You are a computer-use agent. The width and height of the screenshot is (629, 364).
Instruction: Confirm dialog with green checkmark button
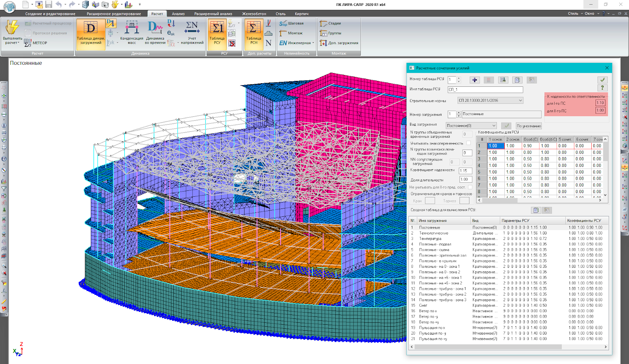point(602,80)
